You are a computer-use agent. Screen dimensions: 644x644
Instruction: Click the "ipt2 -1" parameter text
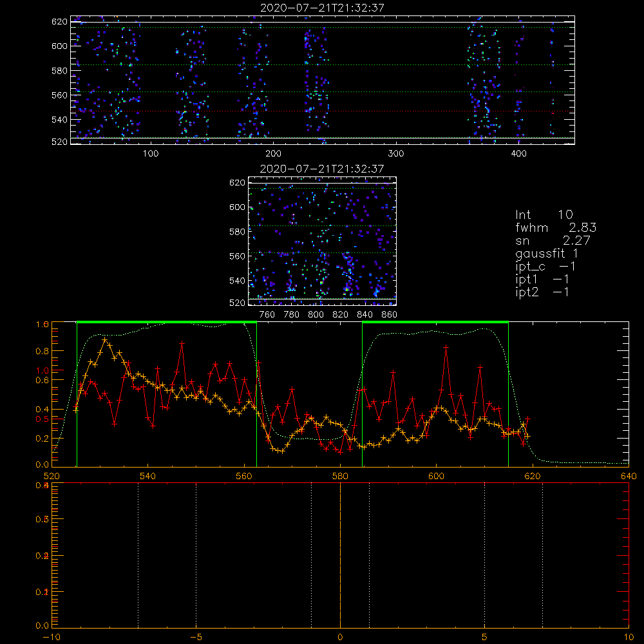pyautogui.click(x=542, y=292)
